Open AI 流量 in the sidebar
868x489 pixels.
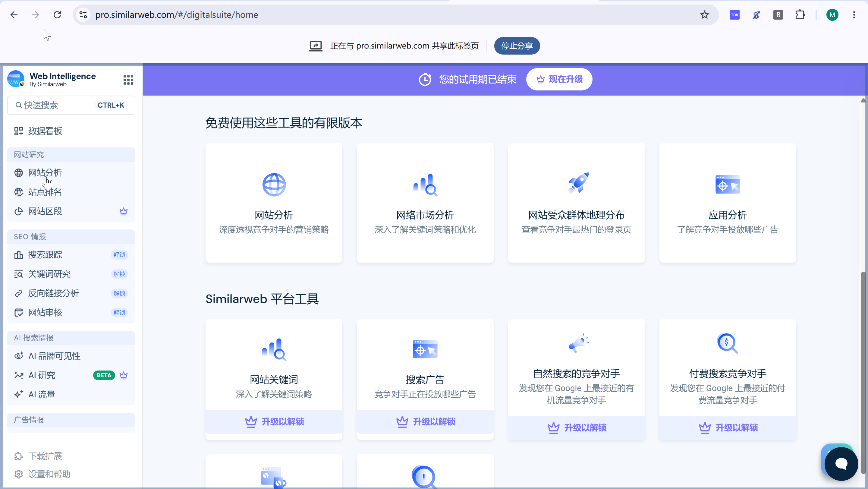pyautogui.click(x=71, y=394)
